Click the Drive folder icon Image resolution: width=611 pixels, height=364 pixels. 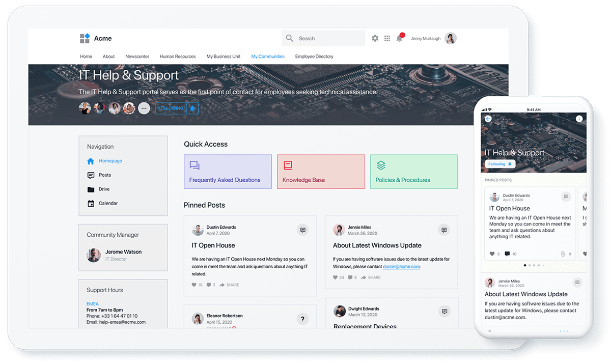point(91,189)
